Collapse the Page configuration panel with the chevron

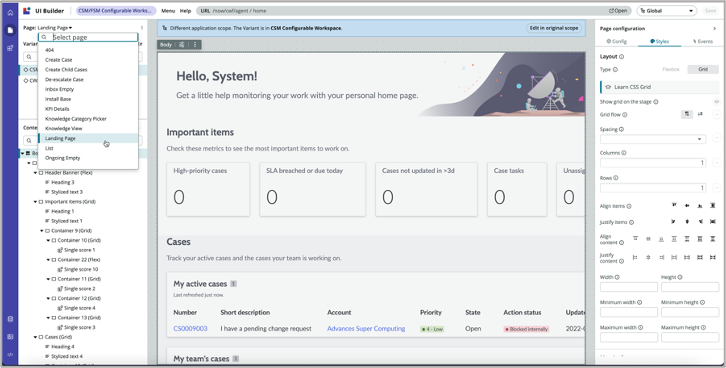coord(714,28)
